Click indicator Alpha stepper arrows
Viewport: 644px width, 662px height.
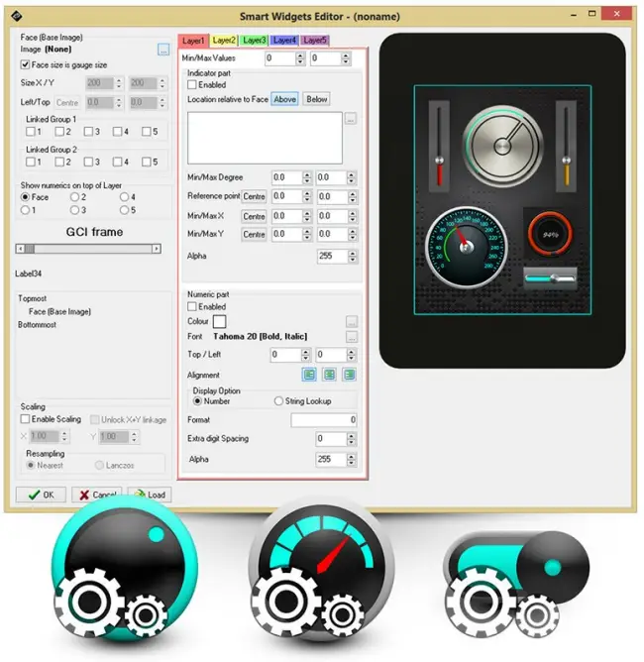point(353,257)
